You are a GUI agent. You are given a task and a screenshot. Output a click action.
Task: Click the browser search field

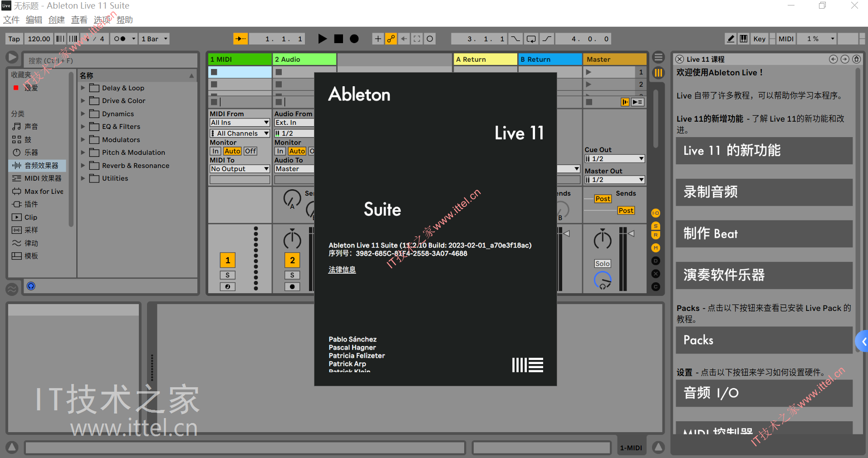[x=111, y=60]
